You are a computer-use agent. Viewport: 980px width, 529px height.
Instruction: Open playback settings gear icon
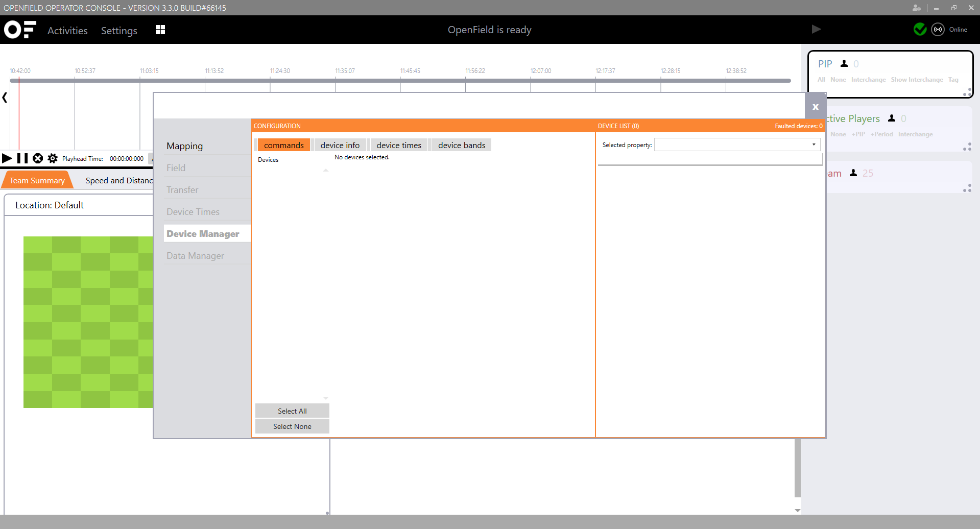[53, 158]
